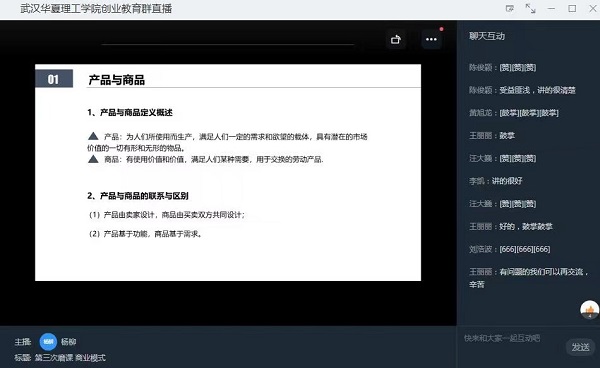
Task: Click the 主播 label
Action: point(23,342)
